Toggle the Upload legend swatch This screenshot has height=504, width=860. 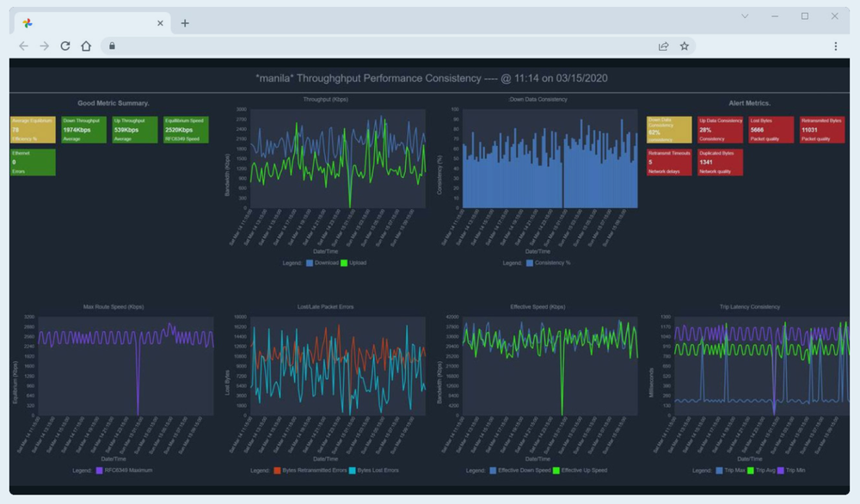[x=344, y=262]
